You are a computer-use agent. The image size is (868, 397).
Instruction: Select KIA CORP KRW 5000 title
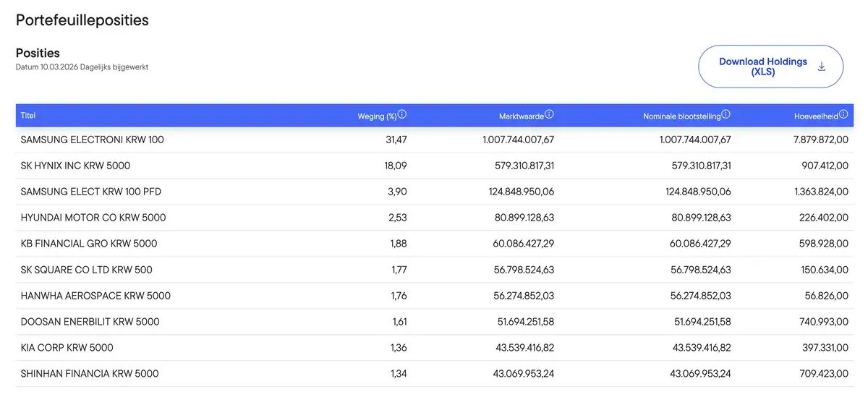(67, 348)
